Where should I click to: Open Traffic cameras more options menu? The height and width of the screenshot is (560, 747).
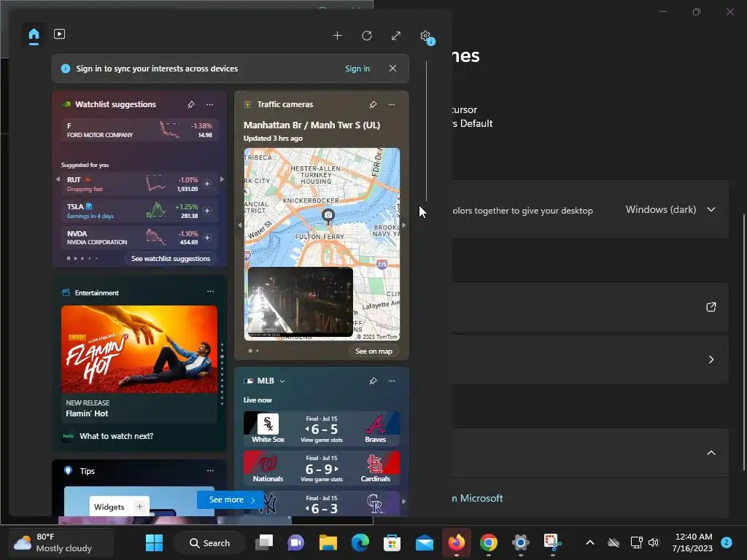pyautogui.click(x=392, y=104)
